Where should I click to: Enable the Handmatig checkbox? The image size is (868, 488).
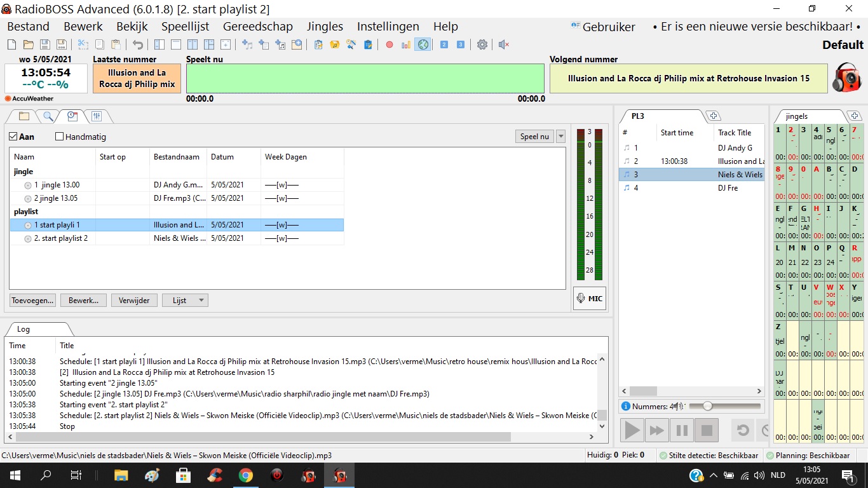point(60,137)
